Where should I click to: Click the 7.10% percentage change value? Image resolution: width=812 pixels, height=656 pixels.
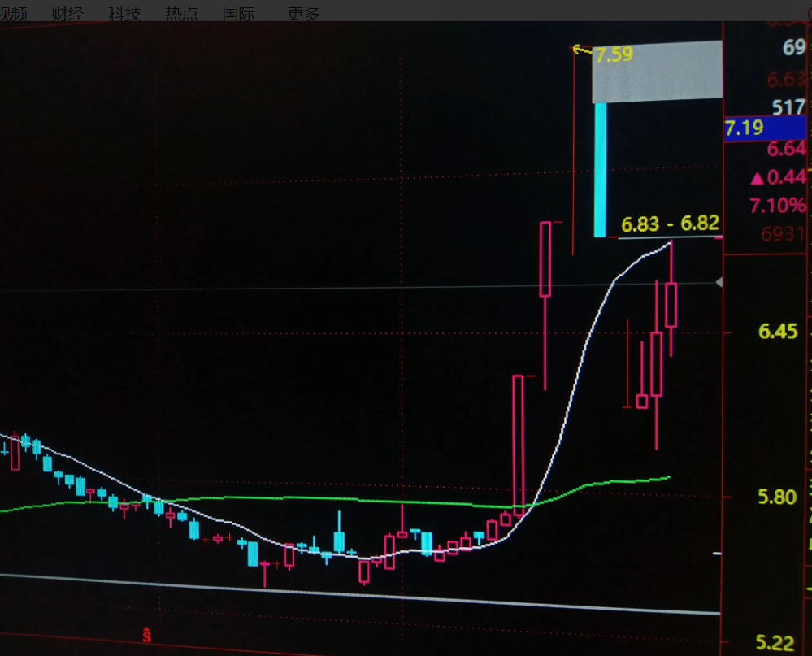(x=777, y=205)
